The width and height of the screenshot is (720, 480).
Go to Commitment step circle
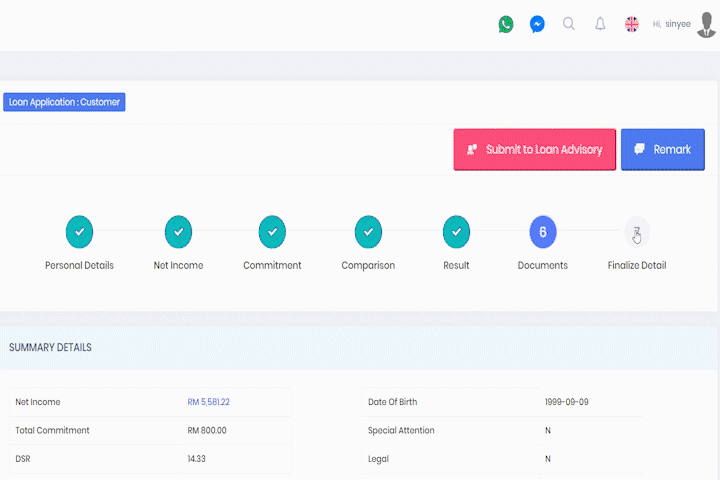tap(272, 232)
